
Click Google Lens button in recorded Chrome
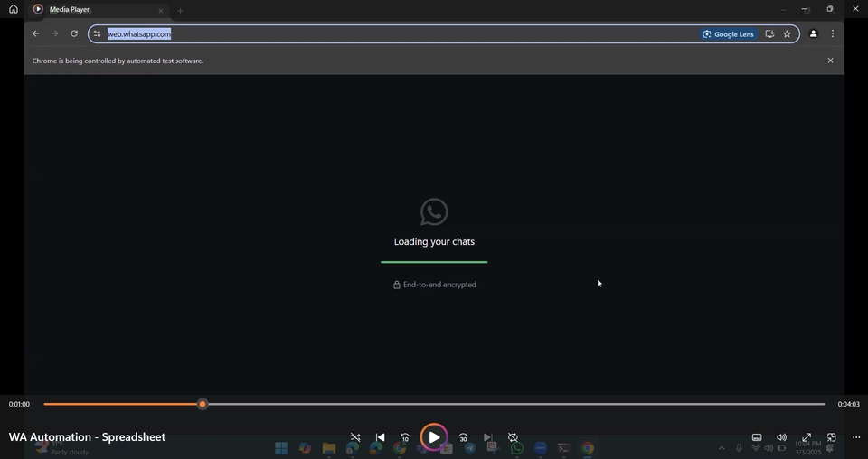(728, 34)
